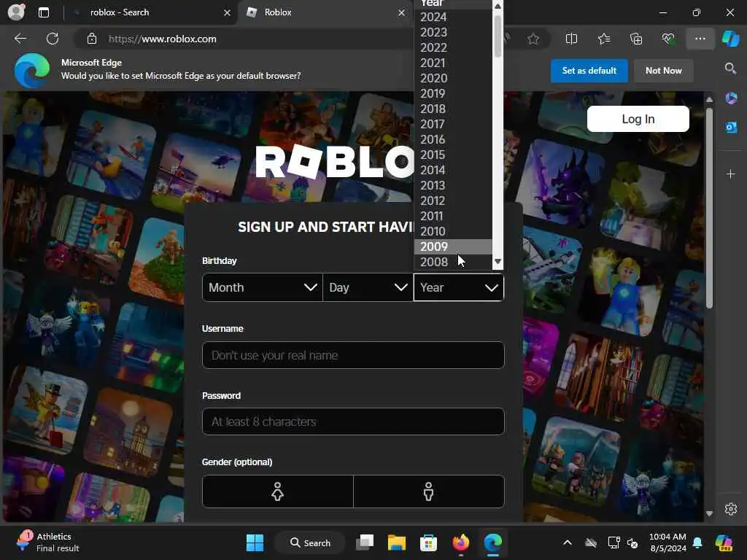Open the Favorites list icon
Image resolution: width=747 pixels, height=560 pixels.
click(x=604, y=39)
